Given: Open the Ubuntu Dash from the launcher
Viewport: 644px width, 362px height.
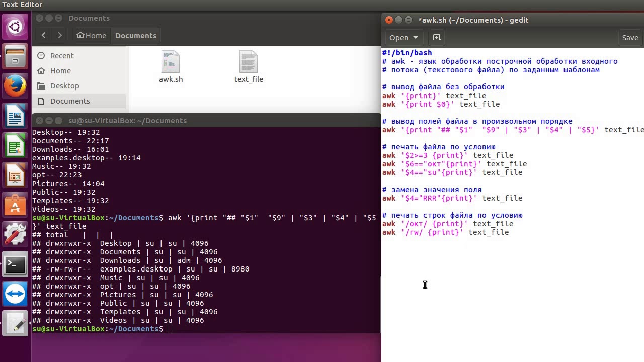Looking at the screenshot, I should 15,26.
